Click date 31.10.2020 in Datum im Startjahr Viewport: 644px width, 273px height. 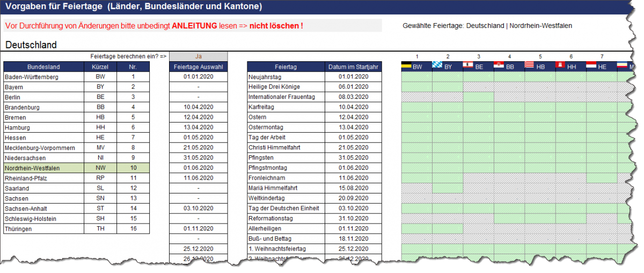tap(353, 219)
